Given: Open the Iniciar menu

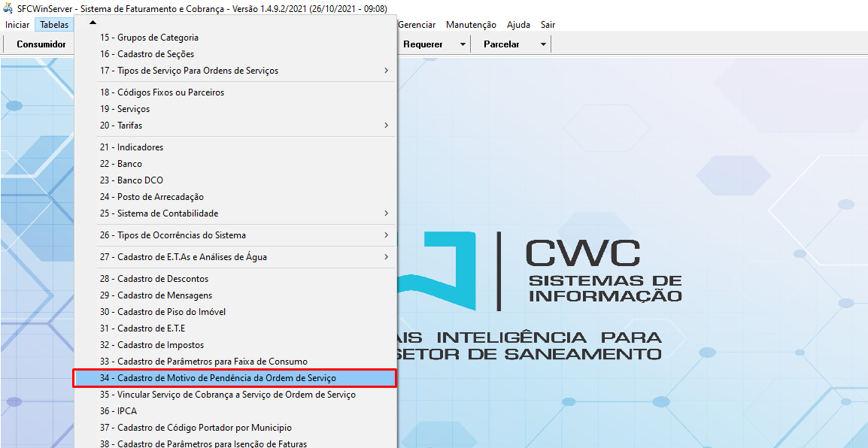Looking at the screenshot, I should (x=17, y=25).
